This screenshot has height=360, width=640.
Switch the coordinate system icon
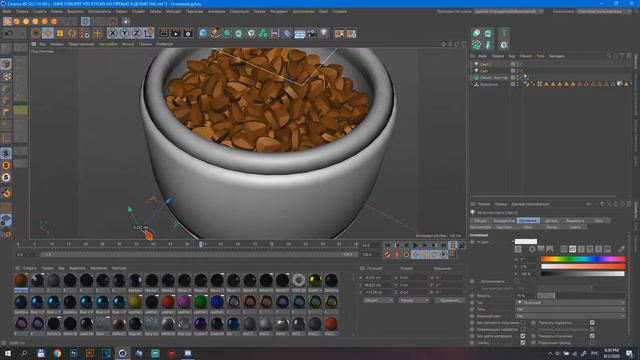point(149,33)
